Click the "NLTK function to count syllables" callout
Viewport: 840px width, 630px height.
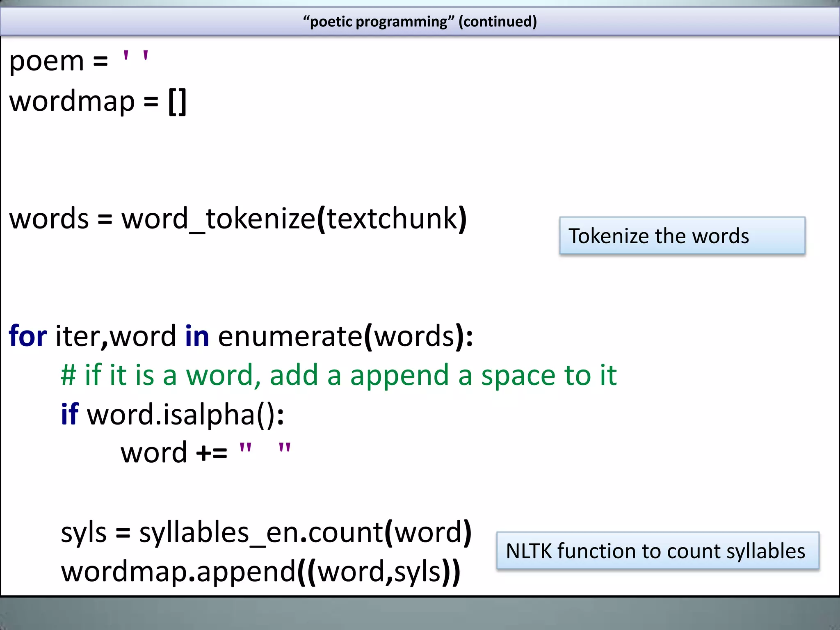[657, 551]
